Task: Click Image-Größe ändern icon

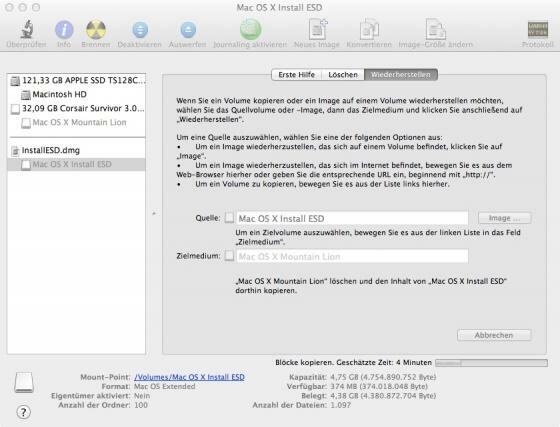Action: pyautogui.click(x=435, y=29)
